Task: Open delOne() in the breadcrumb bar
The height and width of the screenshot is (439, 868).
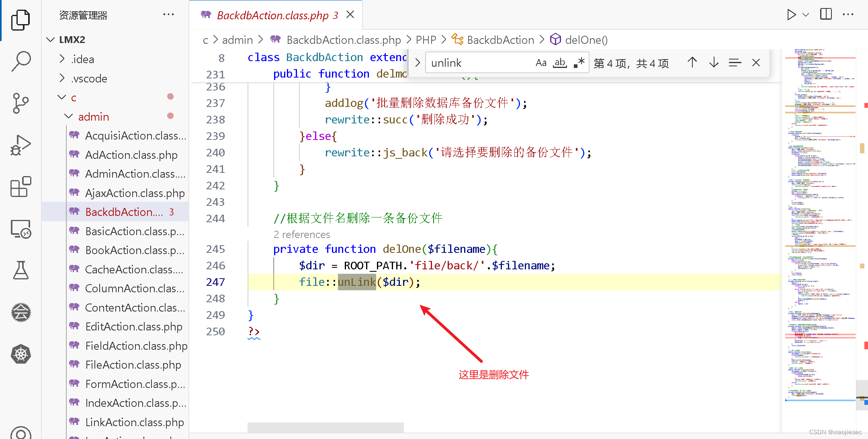Action: (x=586, y=39)
